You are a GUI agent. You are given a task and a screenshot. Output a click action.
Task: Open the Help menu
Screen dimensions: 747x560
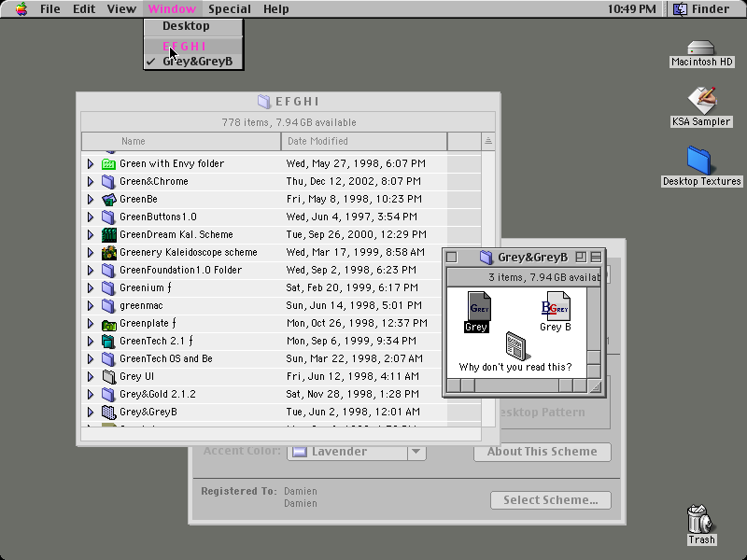coord(276,8)
